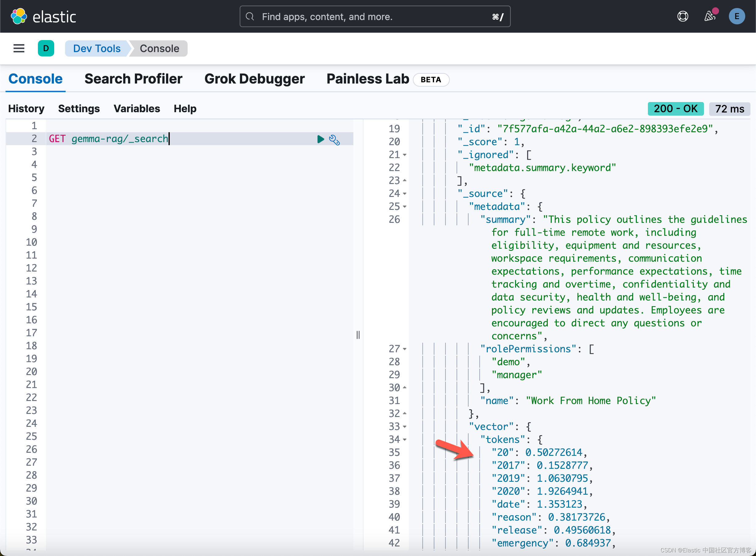Open the History panel
Image resolution: width=756 pixels, height=556 pixels.
26,109
